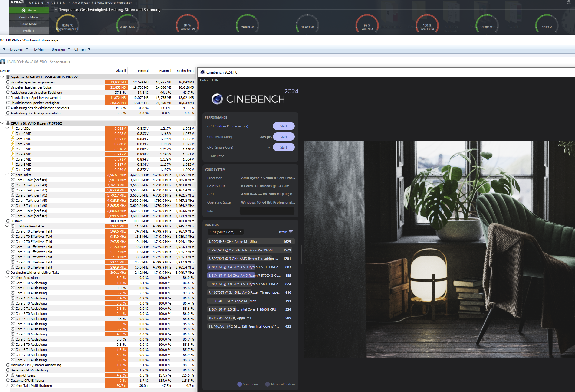Start the CPU (Single Core) benchmark
Screen dimensions: 575x392
(x=284, y=147)
